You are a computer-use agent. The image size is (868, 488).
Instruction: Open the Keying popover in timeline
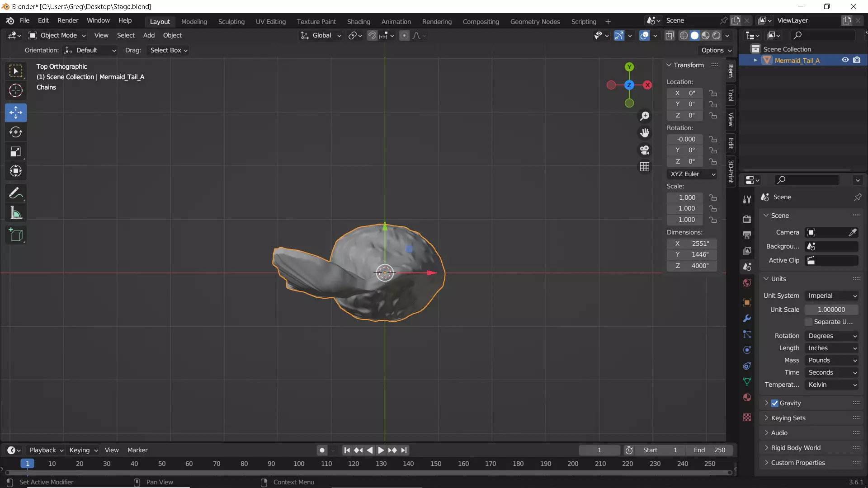pos(83,450)
